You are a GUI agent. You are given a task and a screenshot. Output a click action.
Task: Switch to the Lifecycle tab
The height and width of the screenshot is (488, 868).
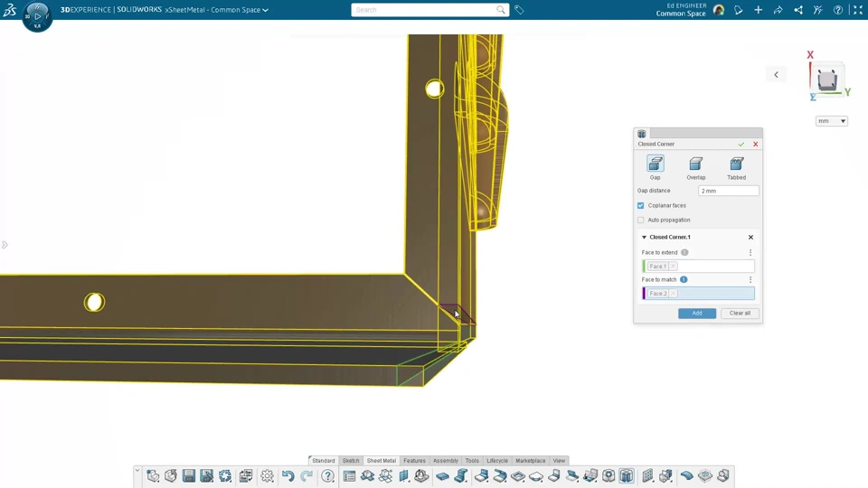tap(497, 460)
